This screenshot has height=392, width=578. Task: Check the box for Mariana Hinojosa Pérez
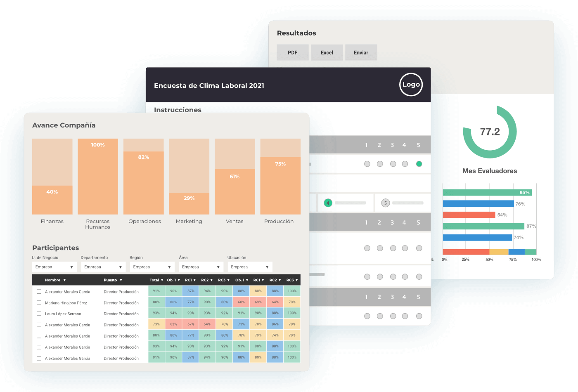pyautogui.click(x=39, y=302)
